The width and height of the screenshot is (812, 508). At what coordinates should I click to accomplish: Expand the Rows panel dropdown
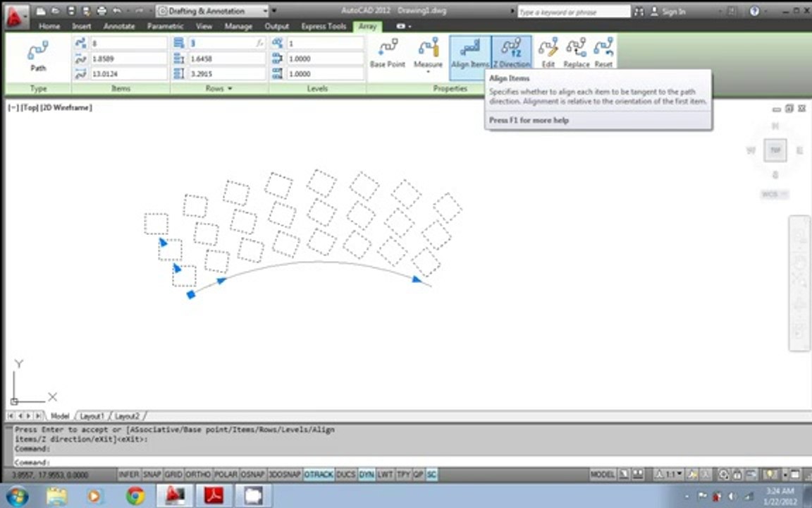click(x=219, y=89)
